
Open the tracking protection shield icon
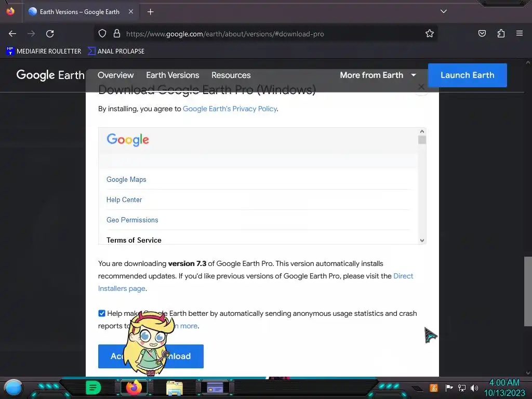tap(102, 34)
